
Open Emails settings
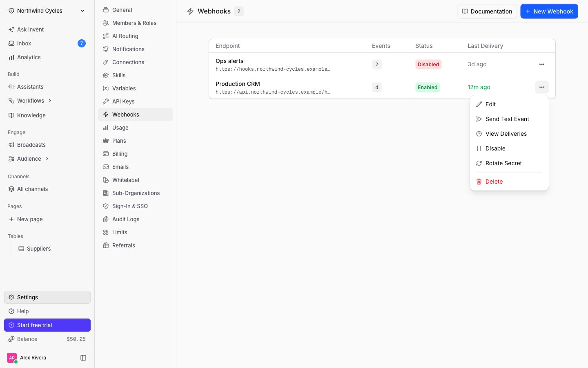[135, 167]
